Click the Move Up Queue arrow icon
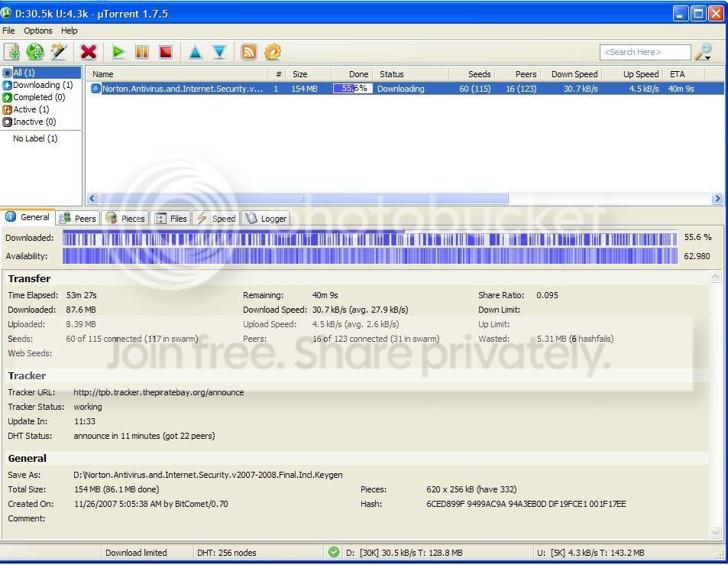Screen dimensions: 728x565 [196, 52]
